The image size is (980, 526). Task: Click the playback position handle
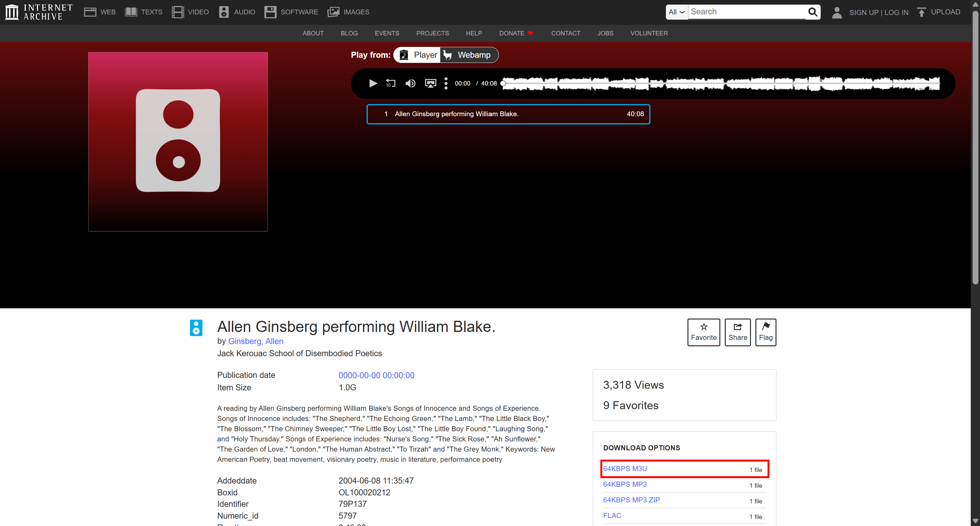(x=502, y=83)
